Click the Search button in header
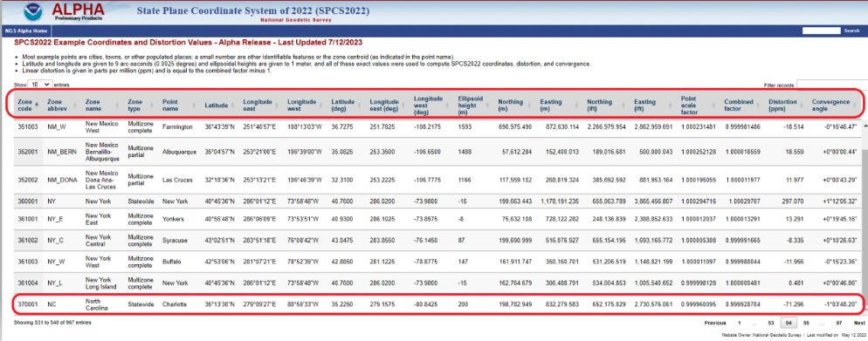The image size is (868, 341). [x=851, y=31]
